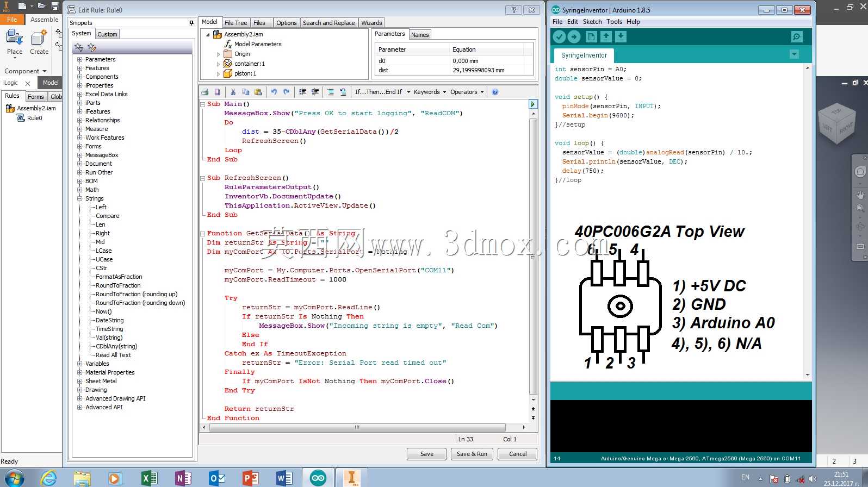The image size is (868, 487).
Task: Click the Inventor ViewCube
Action: (x=836, y=123)
